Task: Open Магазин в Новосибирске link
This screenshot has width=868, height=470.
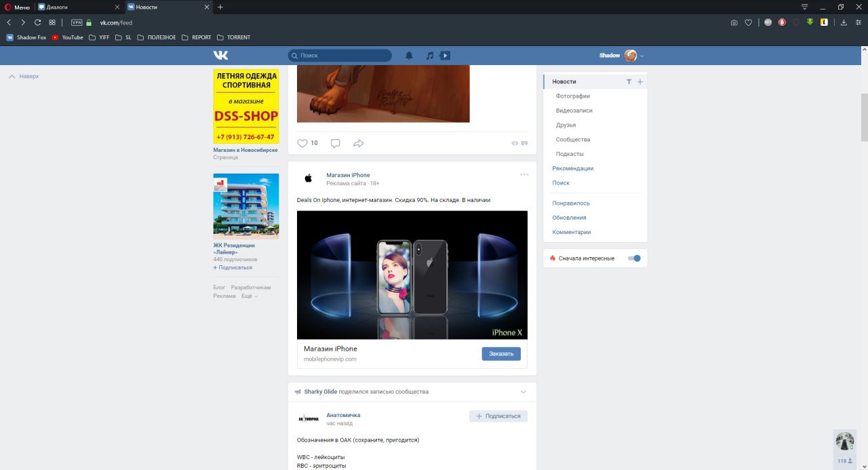Action: (x=245, y=150)
